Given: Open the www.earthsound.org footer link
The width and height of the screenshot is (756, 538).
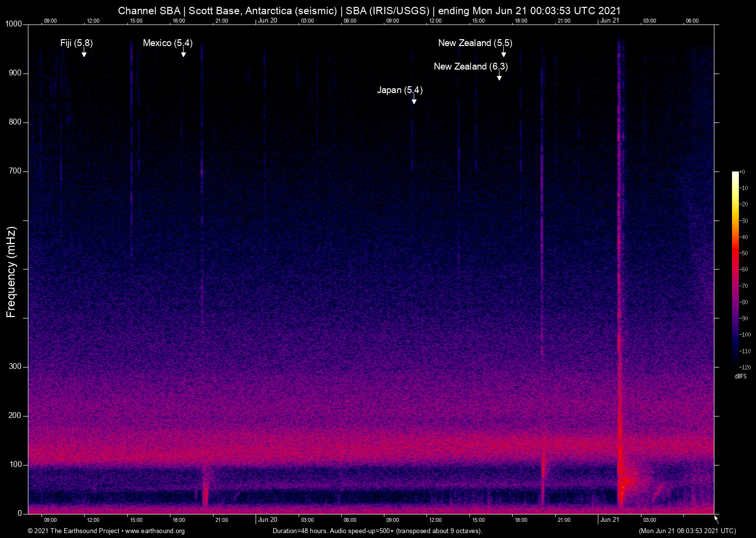Looking at the screenshot, I should pos(155,531).
